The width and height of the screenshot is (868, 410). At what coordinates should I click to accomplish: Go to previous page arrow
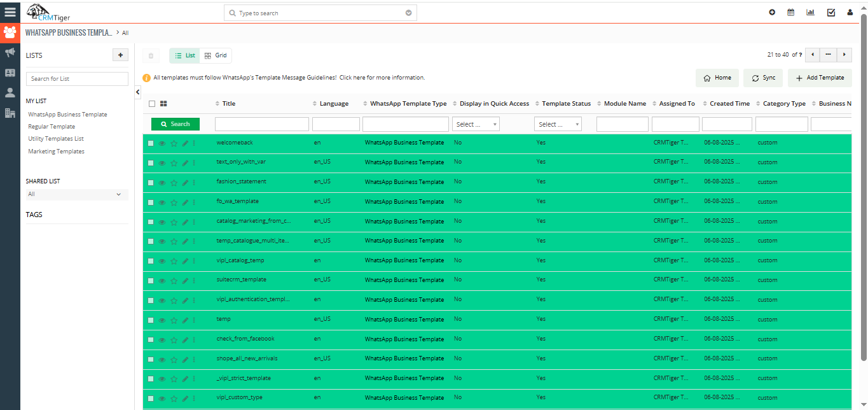tap(812, 55)
